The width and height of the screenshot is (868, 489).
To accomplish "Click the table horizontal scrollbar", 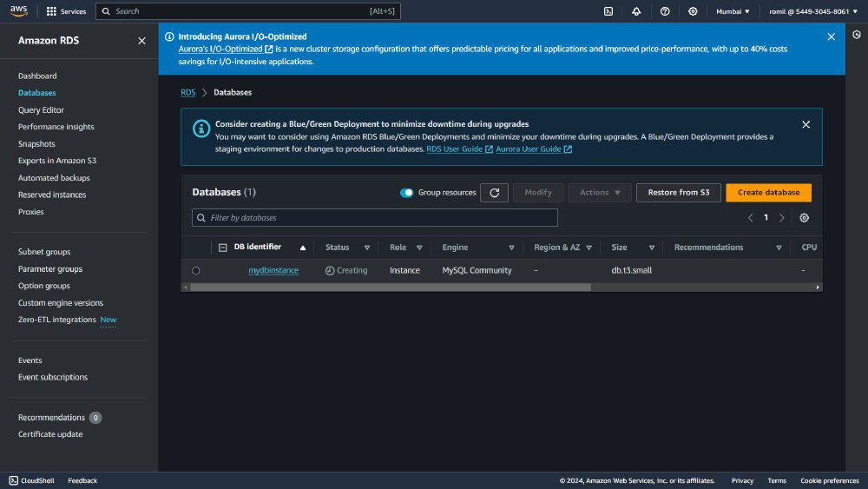I will click(391, 287).
